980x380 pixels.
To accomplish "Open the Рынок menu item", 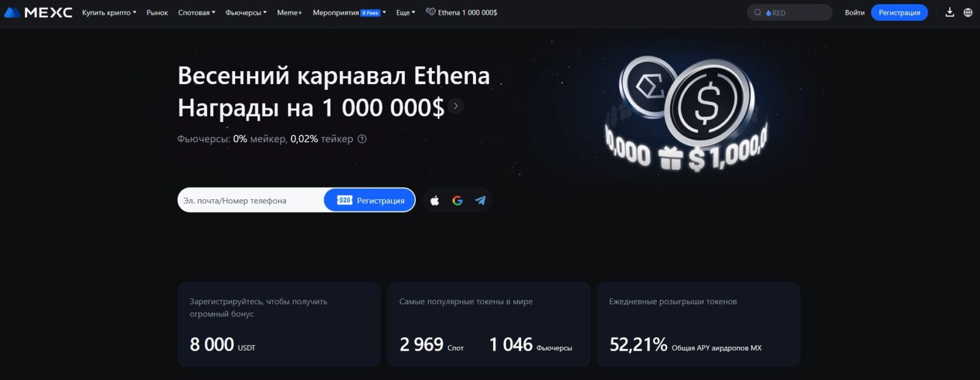I will (x=157, y=12).
